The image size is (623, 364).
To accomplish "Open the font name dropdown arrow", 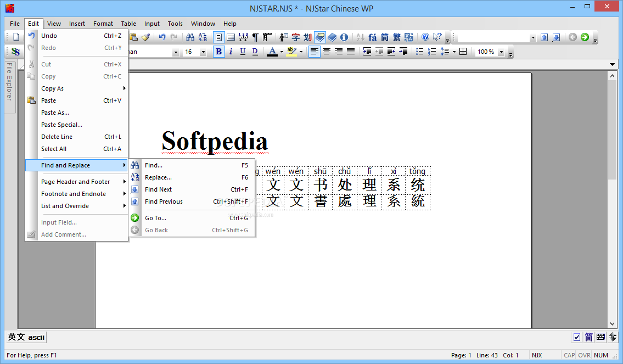I will pyautogui.click(x=175, y=52).
